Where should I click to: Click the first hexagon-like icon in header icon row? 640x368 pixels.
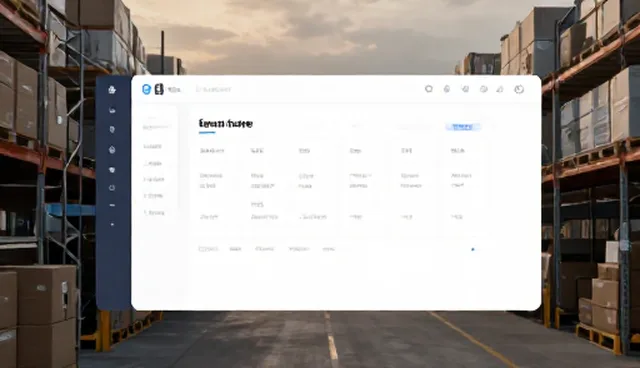coord(429,89)
